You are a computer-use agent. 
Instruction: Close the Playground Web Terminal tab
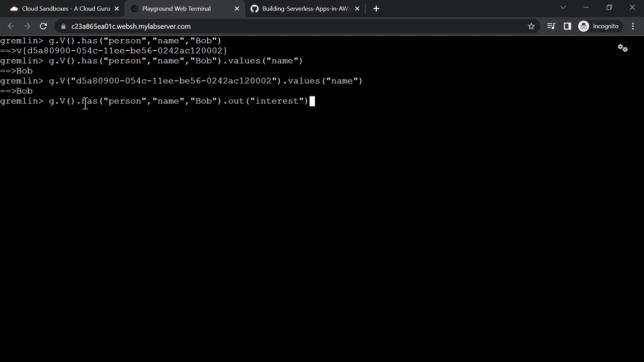[237, 9]
